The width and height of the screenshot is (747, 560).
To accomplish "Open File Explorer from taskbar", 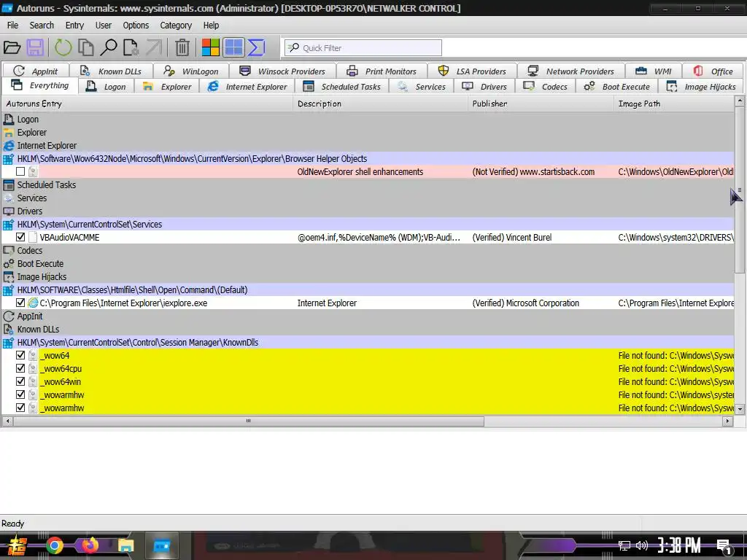I will [x=125, y=545].
